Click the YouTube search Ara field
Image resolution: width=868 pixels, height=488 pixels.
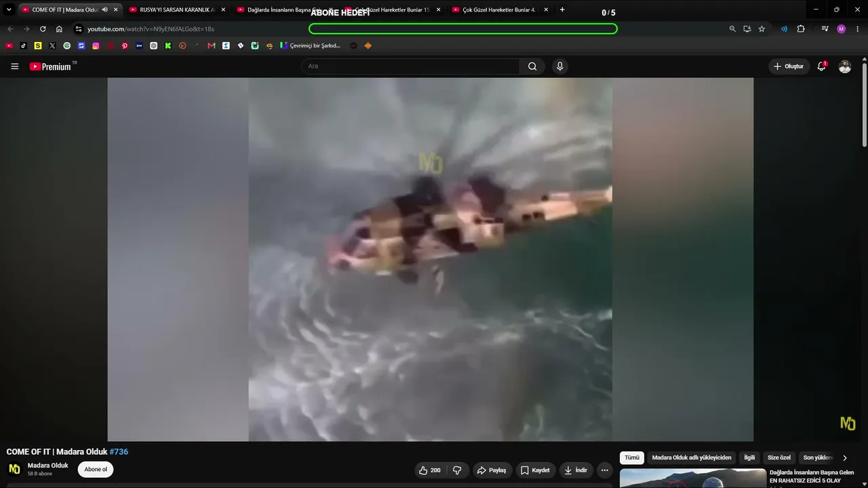tap(410, 66)
